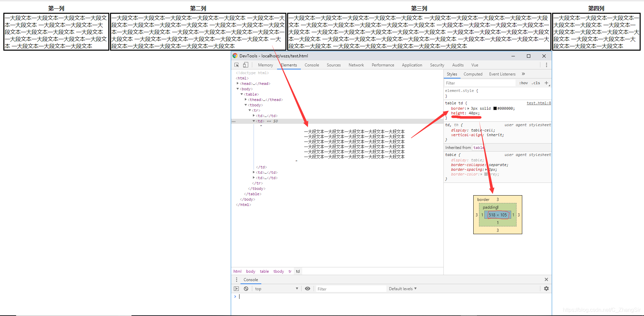The height and width of the screenshot is (316, 644).
Task: Click the 518 × 105 box model content
Action: click(498, 215)
